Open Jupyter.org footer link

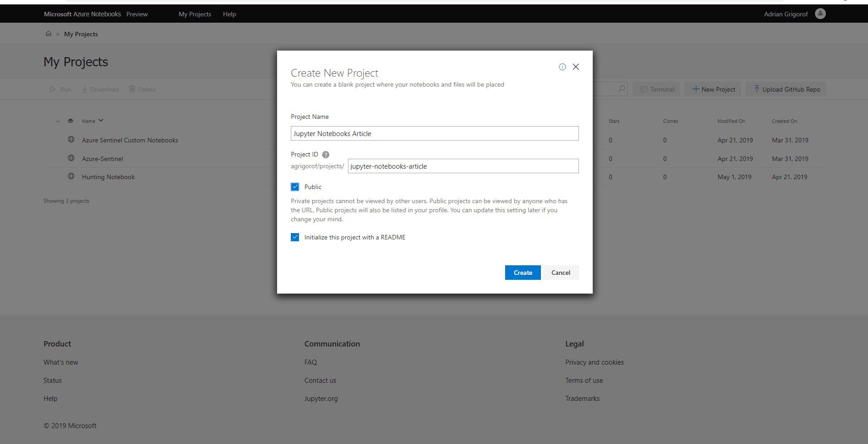pyautogui.click(x=321, y=399)
